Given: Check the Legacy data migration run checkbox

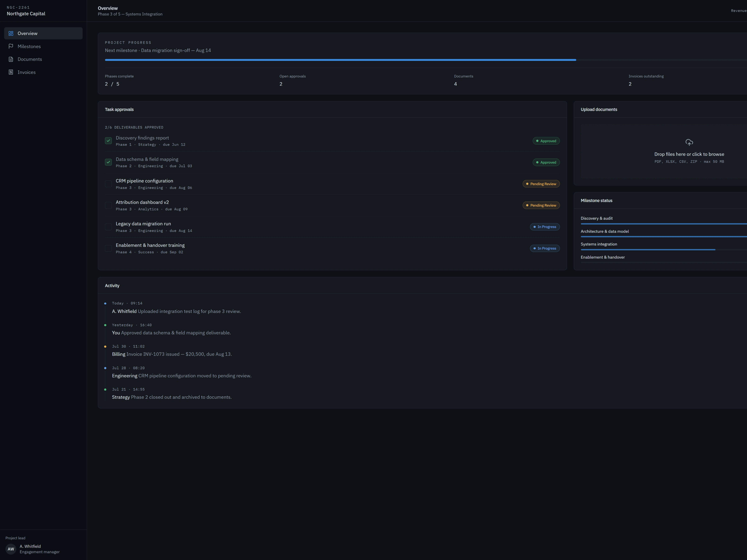Looking at the screenshot, I should pyautogui.click(x=108, y=227).
